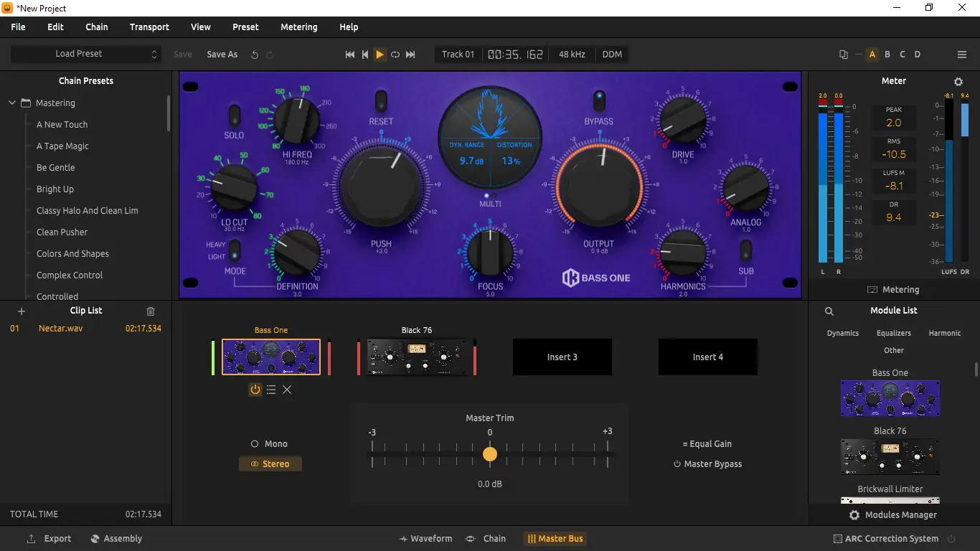Toggle the loop playback icon
Viewport: 980px width, 551px height.
pos(395,55)
